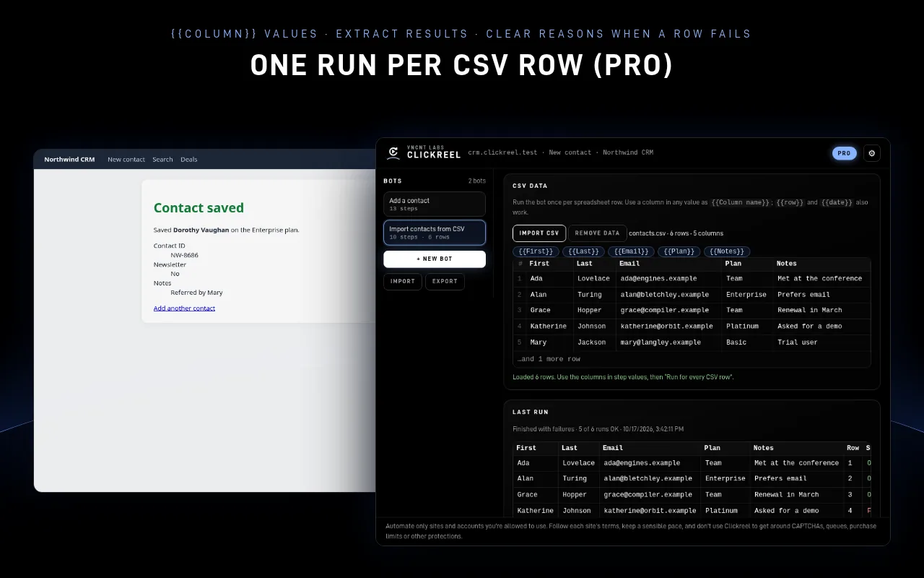Click 'Email' header in CSV data table
This screenshot has height=578, width=924.
pos(629,264)
